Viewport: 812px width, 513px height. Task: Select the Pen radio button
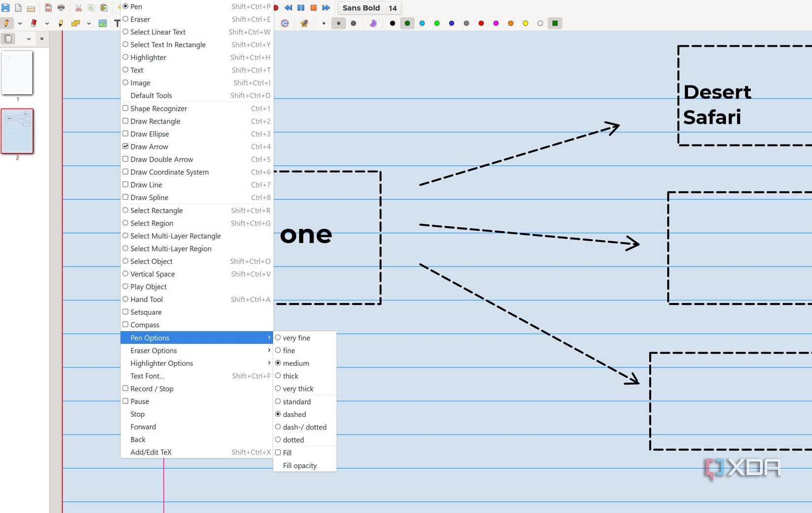pyautogui.click(x=126, y=6)
